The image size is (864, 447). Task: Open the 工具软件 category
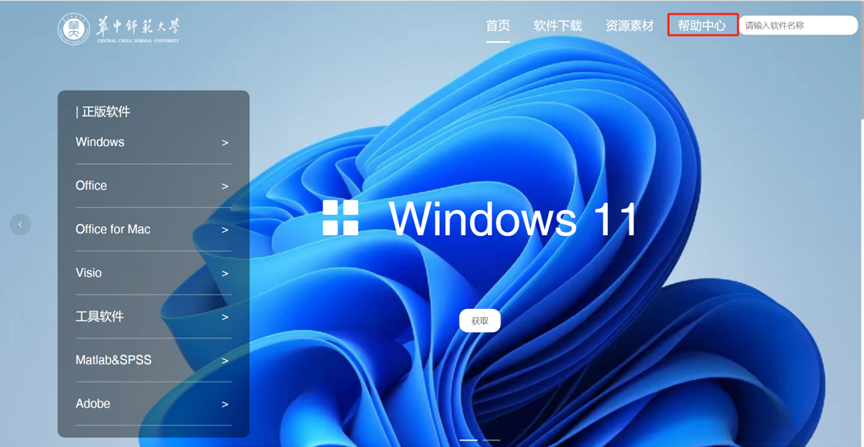tap(100, 316)
